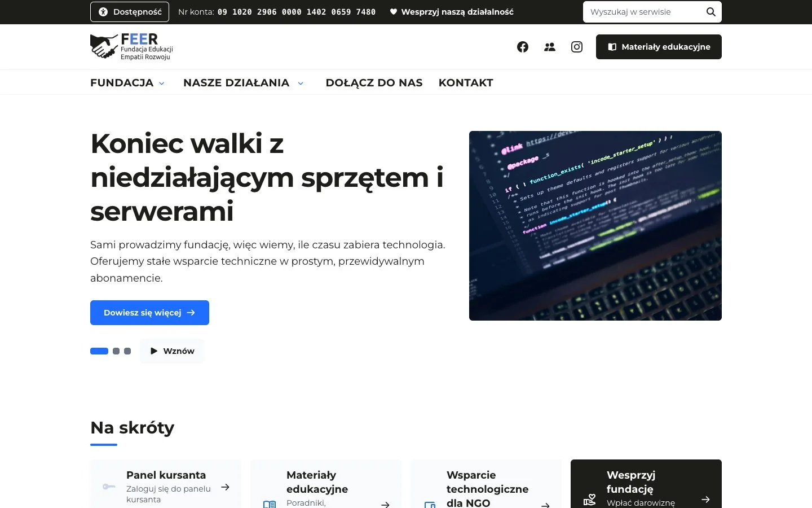Click the arrow on Wesprzyj fundację card
Viewport: 812px width, 508px height.
pos(705,500)
